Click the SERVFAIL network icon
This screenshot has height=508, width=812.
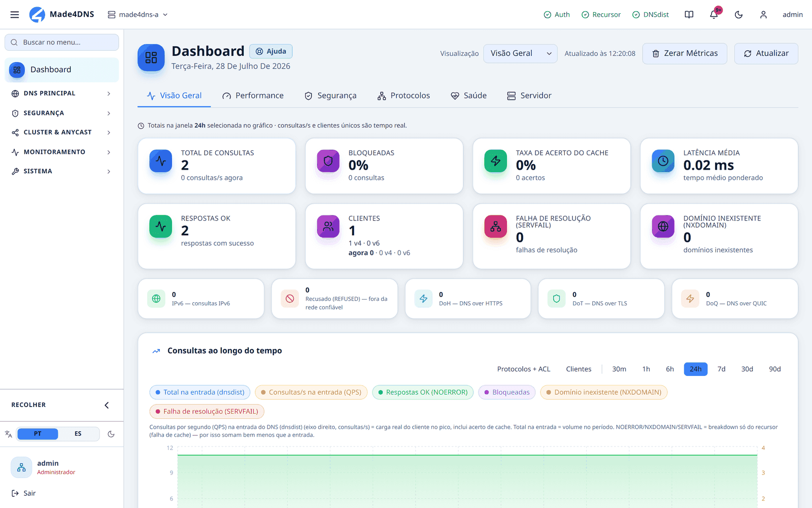496,227
